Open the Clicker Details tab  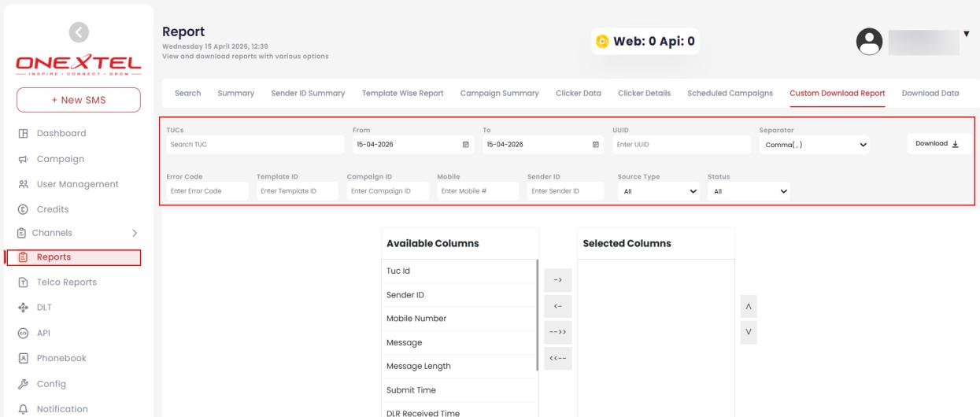[645, 93]
